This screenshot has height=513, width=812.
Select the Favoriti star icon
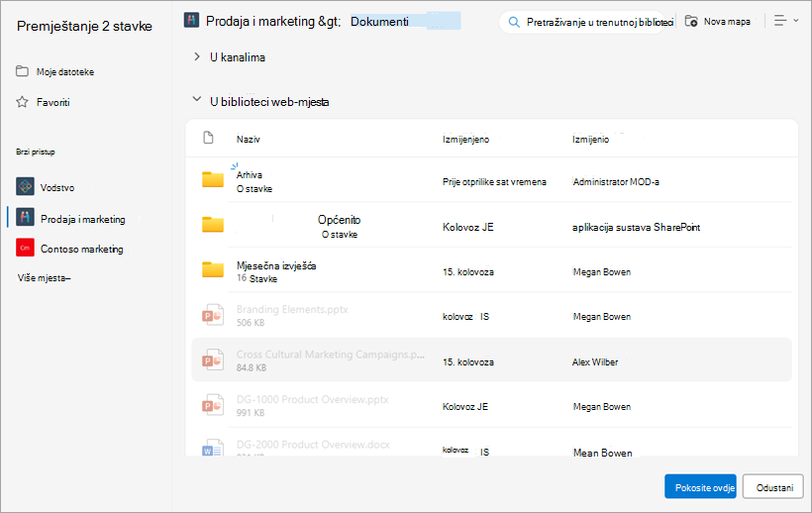pos(22,102)
